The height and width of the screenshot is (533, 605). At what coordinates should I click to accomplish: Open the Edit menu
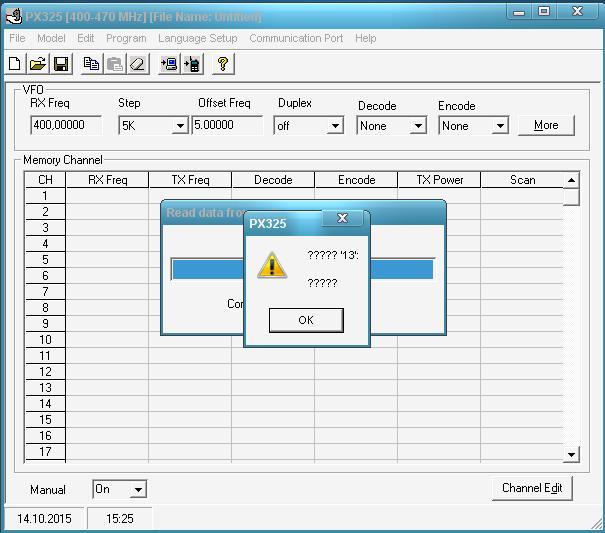click(x=85, y=38)
